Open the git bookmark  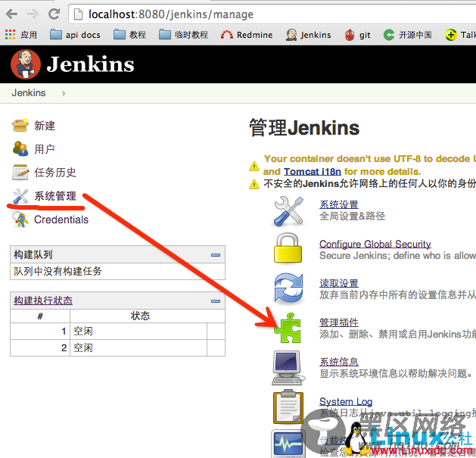click(x=357, y=35)
